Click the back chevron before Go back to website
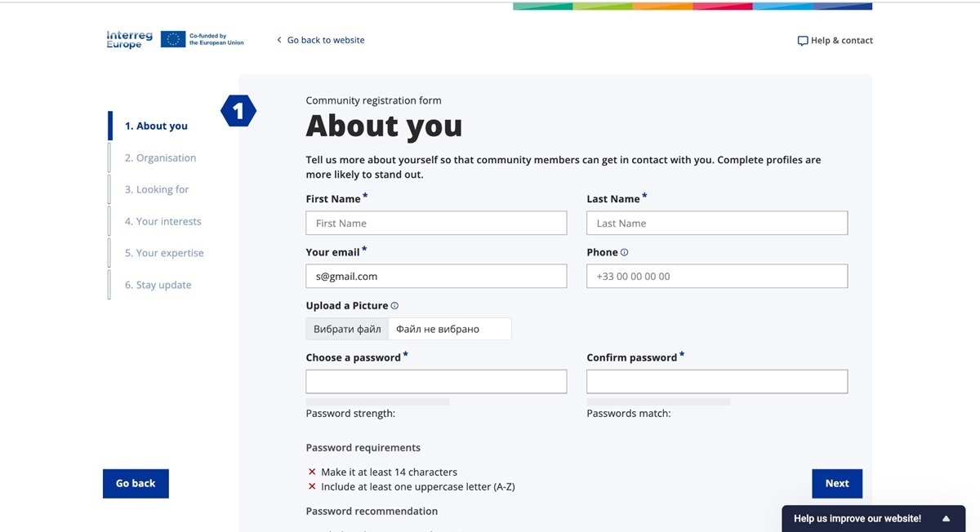980x532 pixels. click(279, 40)
